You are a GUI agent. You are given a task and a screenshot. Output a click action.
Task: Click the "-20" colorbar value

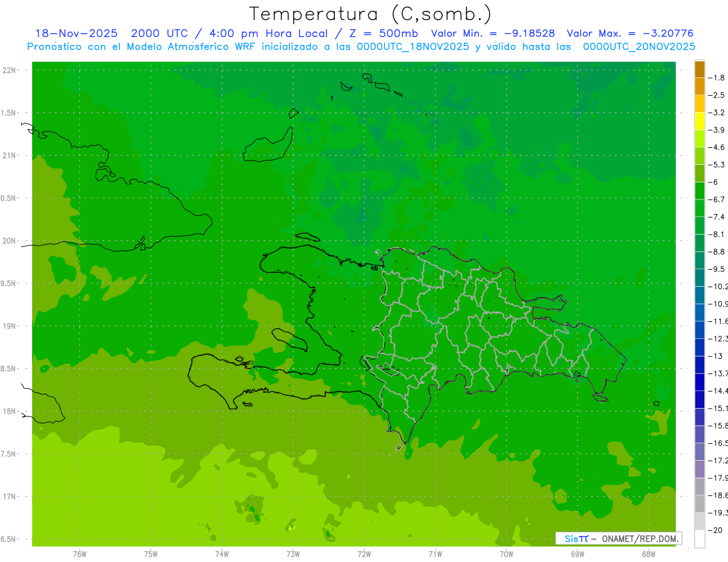click(x=715, y=530)
